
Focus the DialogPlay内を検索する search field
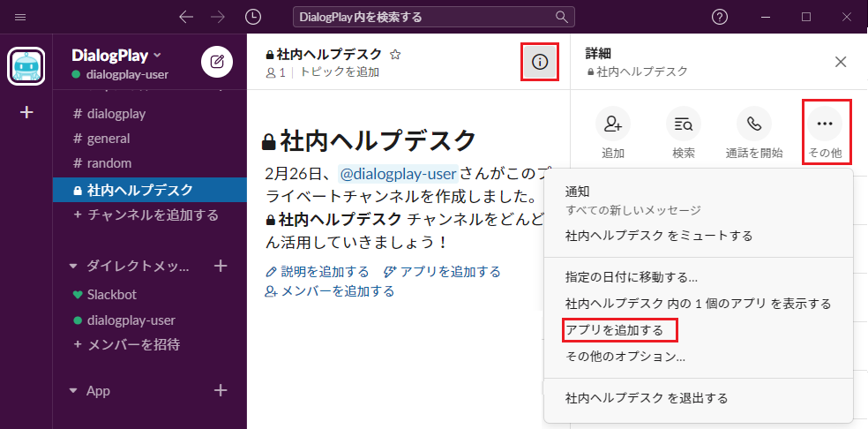433,17
